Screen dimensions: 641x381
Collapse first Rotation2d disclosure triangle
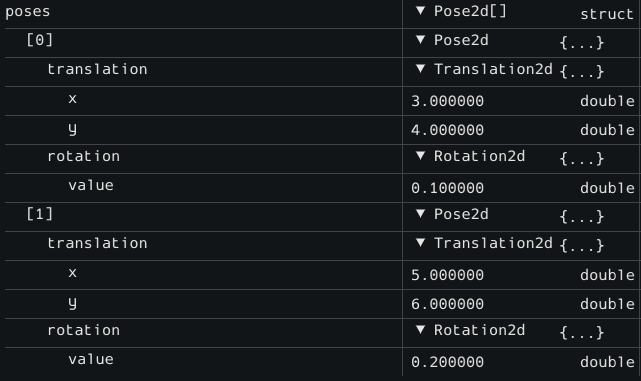click(x=420, y=156)
